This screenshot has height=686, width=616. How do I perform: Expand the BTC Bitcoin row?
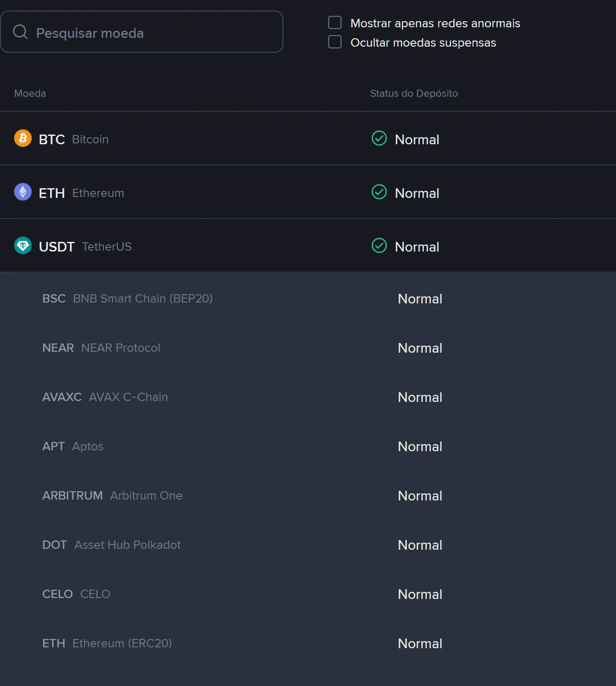click(308, 139)
